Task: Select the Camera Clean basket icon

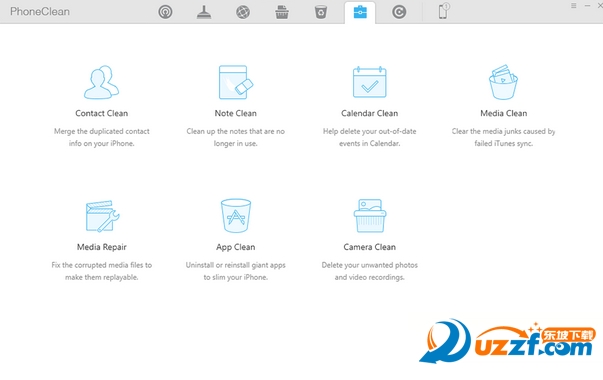Action: click(x=370, y=216)
